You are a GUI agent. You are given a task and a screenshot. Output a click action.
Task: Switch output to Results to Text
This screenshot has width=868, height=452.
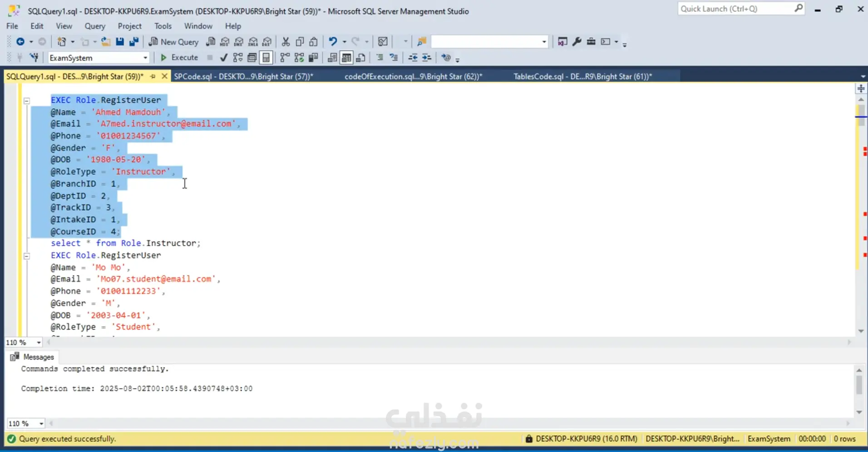point(332,58)
